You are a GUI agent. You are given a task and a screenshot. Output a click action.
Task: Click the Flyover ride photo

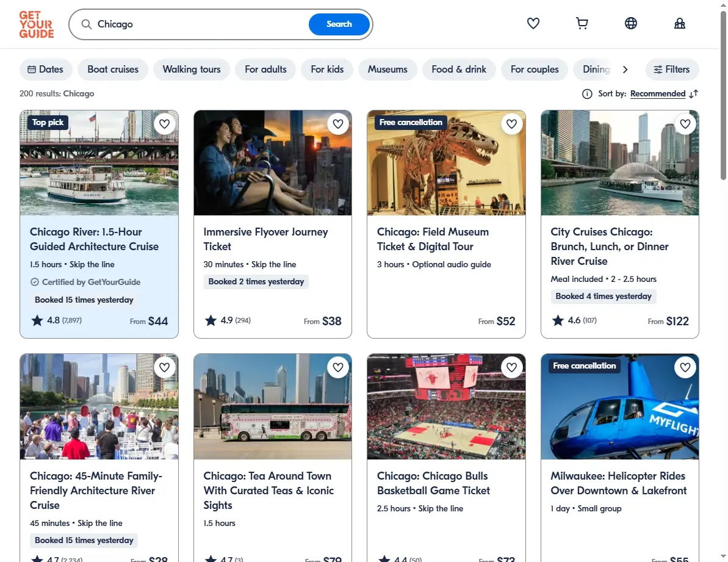pyautogui.click(x=273, y=163)
